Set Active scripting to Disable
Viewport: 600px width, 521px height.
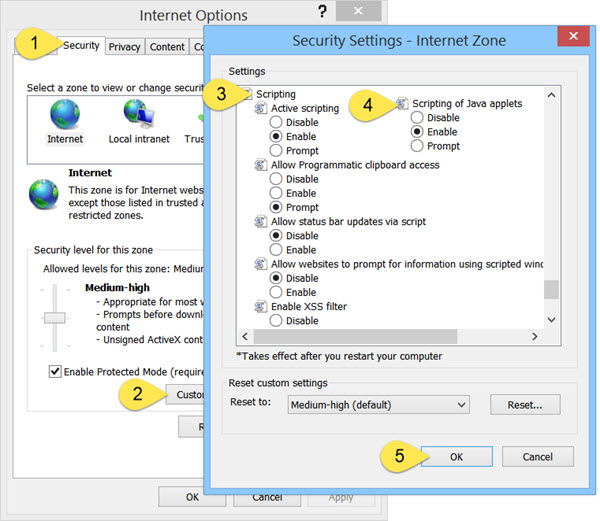point(276,122)
